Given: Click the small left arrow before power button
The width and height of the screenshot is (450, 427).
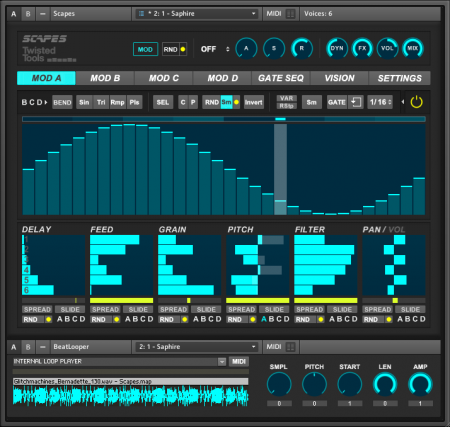Looking at the screenshot, I should (402, 102).
